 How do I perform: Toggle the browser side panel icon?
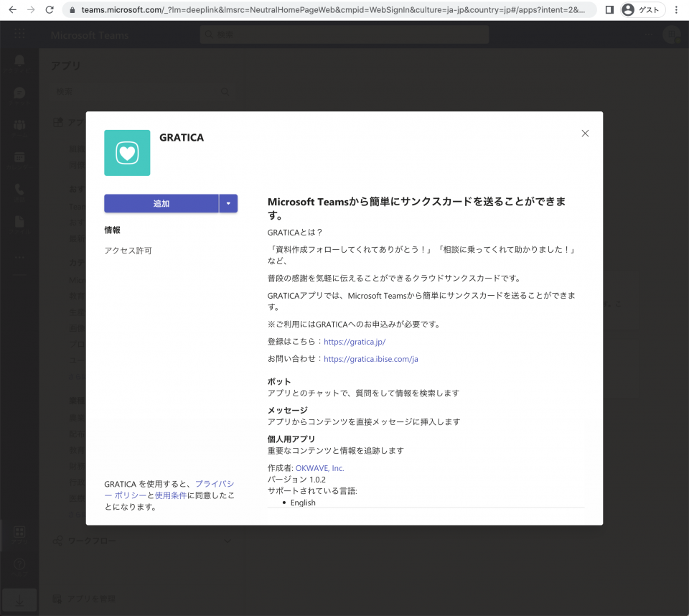pyautogui.click(x=609, y=9)
